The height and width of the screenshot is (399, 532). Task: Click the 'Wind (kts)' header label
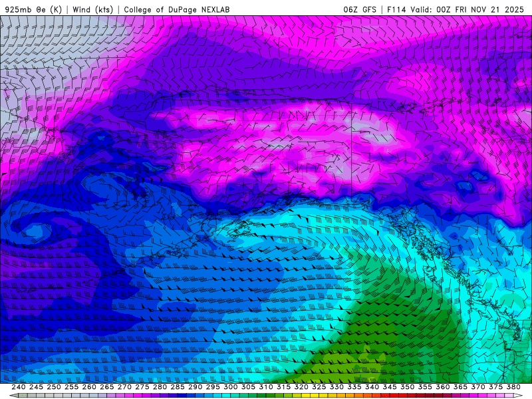point(92,9)
